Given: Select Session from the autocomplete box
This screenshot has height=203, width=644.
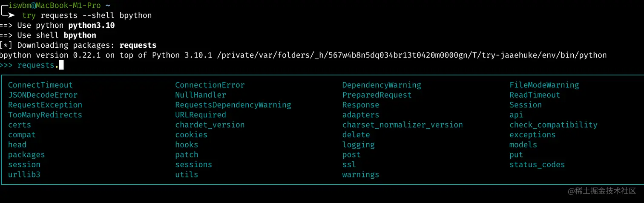Looking at the screenshot, I should 526,105.
